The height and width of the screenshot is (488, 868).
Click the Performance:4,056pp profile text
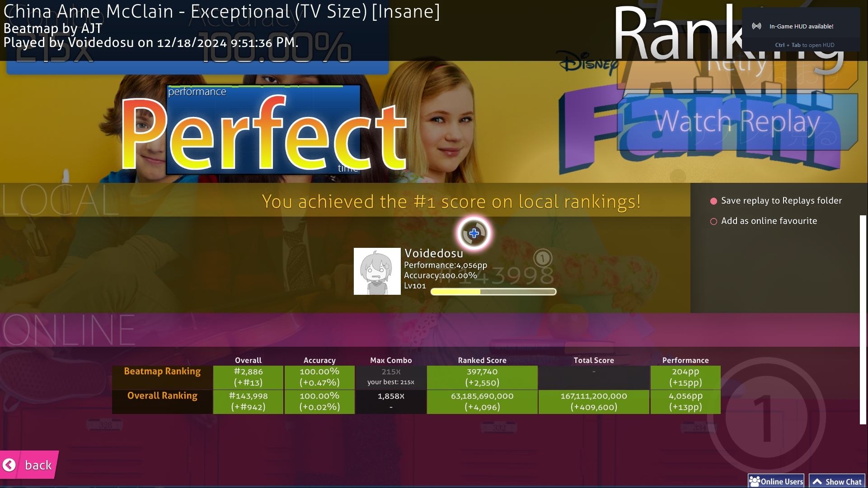pyautogui.click(x=446, y=265)
